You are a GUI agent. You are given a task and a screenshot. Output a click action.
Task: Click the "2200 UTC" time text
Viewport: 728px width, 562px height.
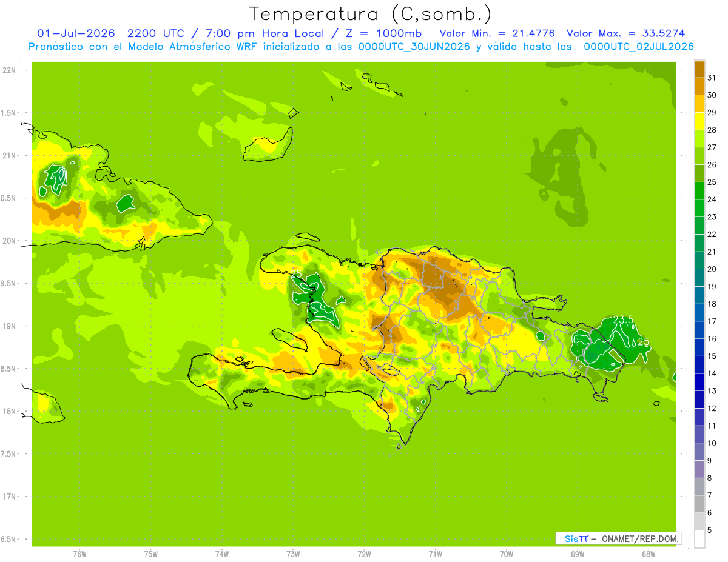point(157,33)
